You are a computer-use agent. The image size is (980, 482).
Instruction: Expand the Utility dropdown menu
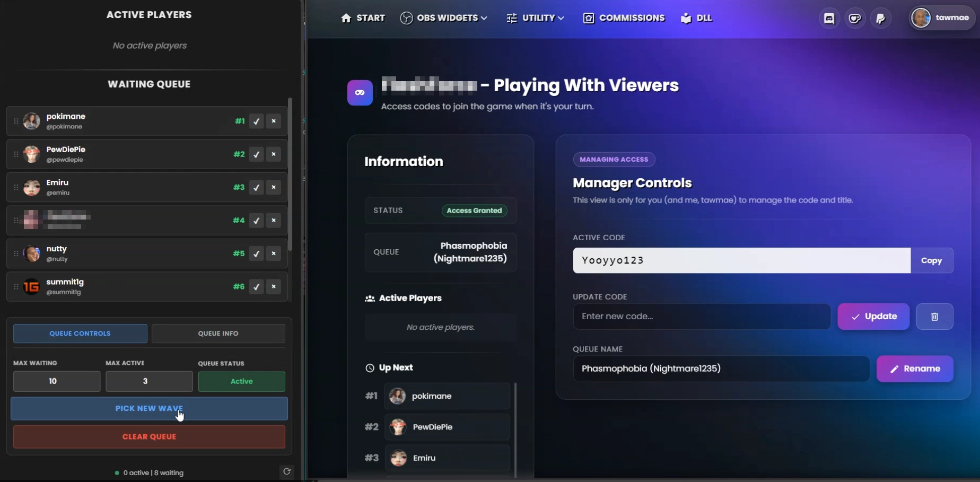tap(535, 18)
